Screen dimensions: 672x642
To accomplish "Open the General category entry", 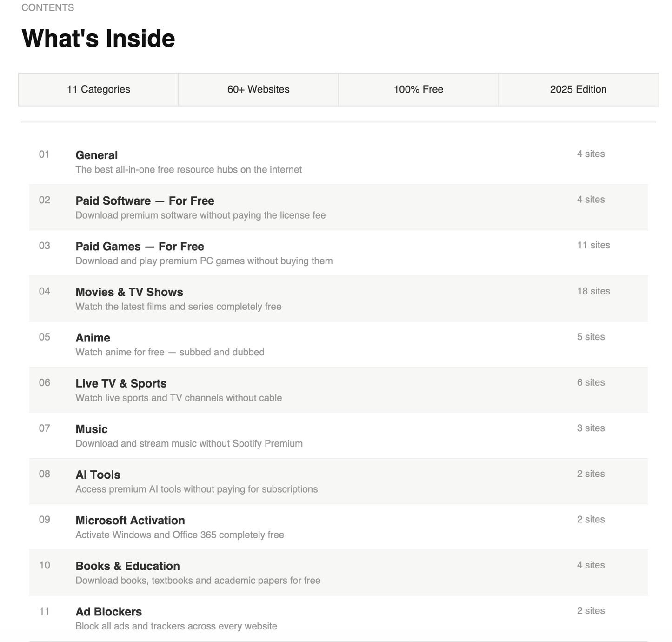I will coord(338,161).
